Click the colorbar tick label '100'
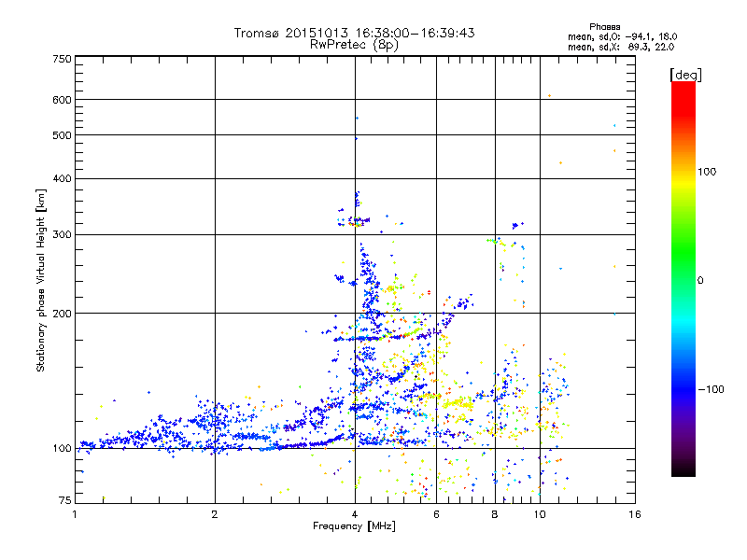 click(x=707, y=172)
